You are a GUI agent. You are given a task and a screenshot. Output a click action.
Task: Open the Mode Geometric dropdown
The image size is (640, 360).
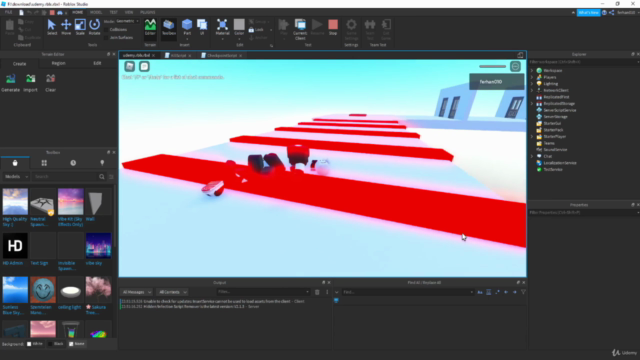pyautogui.click(x=127, y=21)
